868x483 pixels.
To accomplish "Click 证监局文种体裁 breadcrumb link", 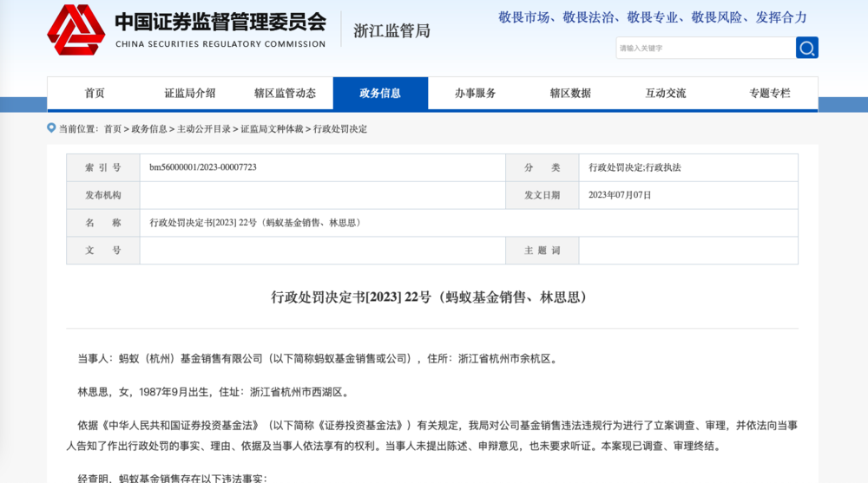I will (x=272, y=129).
